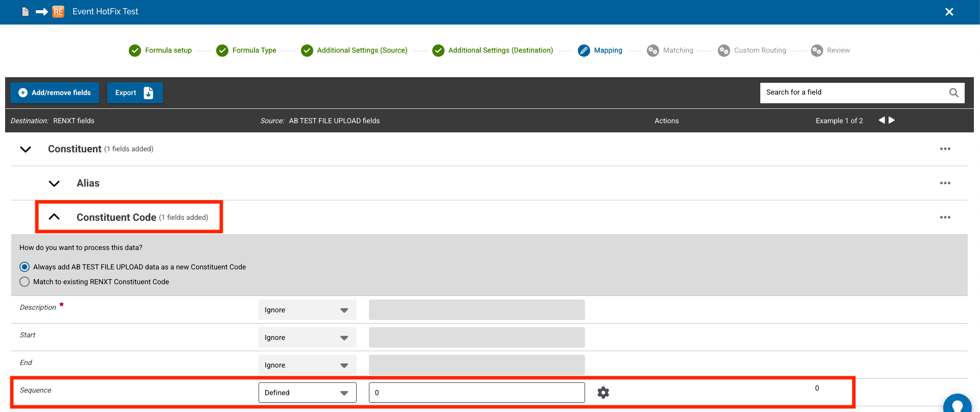Select Always add as new Constituent Code
This screenshot has height=412, width=980.
coord(25,267)
